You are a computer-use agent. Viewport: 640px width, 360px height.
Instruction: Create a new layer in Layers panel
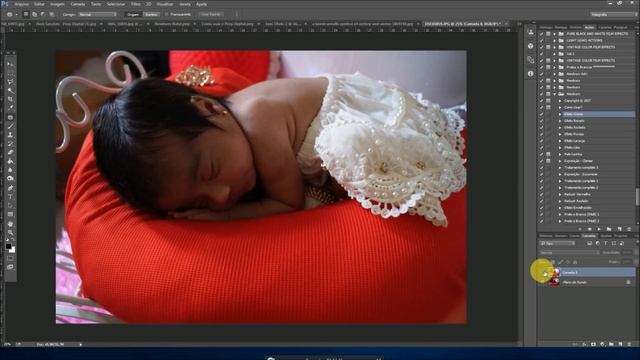pyautogui.click(x=620, y=344)
